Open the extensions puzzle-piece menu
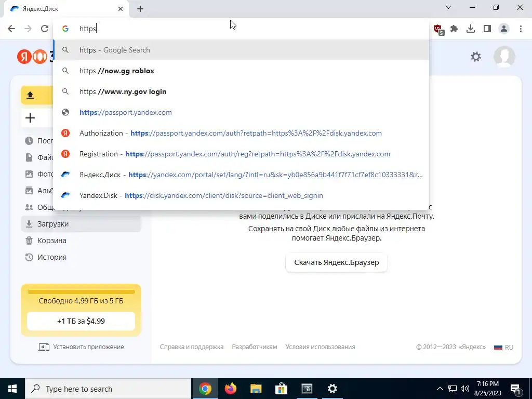This screenshot has height=399, width=532. tap(454, 29)
